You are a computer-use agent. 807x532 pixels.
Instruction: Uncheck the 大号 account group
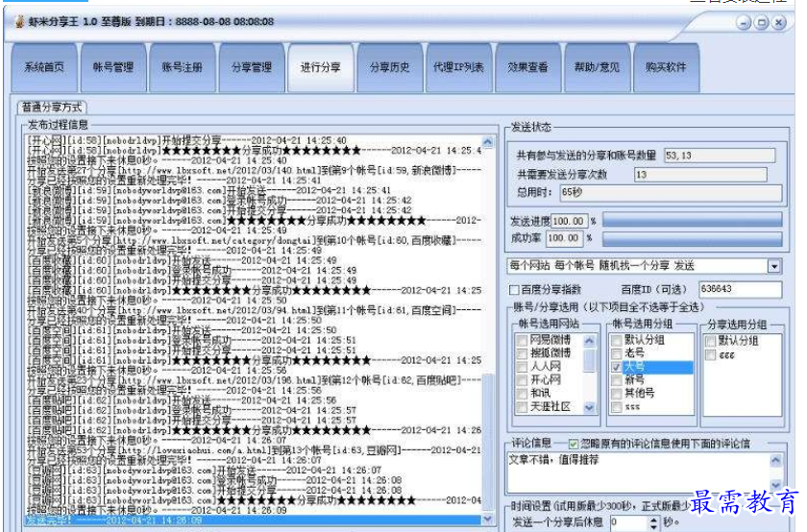616,368
